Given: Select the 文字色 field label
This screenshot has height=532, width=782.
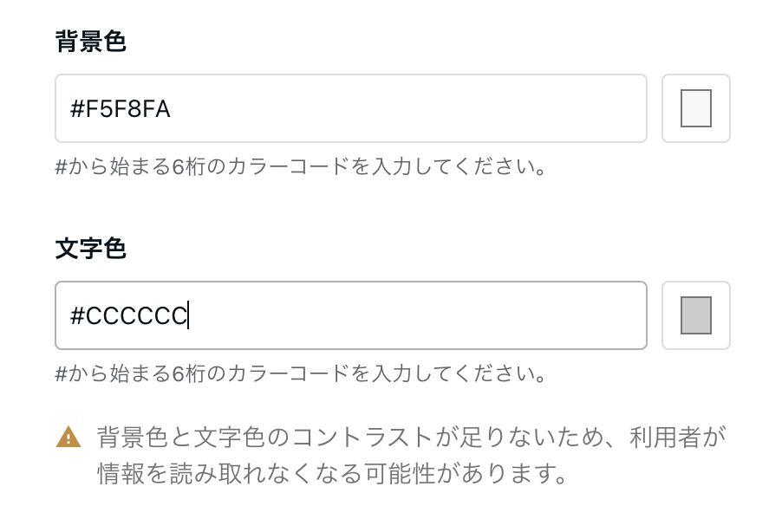Looking at the screenshot, I should coord(90,248).
